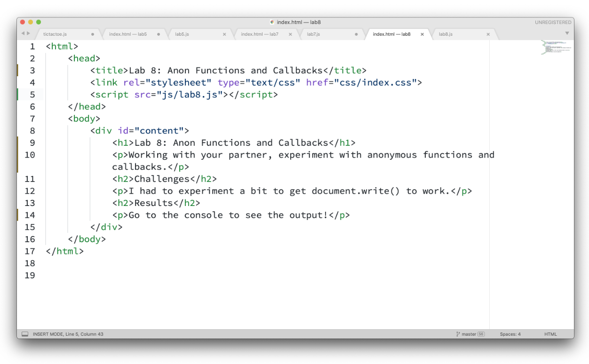Click the unsaved dot on tictactoe.js tab

click(93, 34)
